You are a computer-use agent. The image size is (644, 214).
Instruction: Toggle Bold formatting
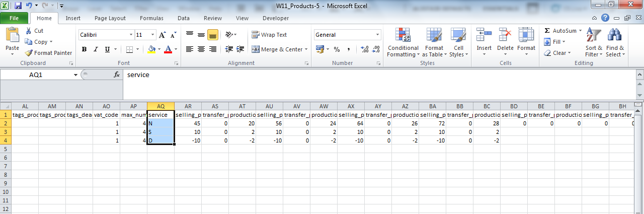[84, 49]
